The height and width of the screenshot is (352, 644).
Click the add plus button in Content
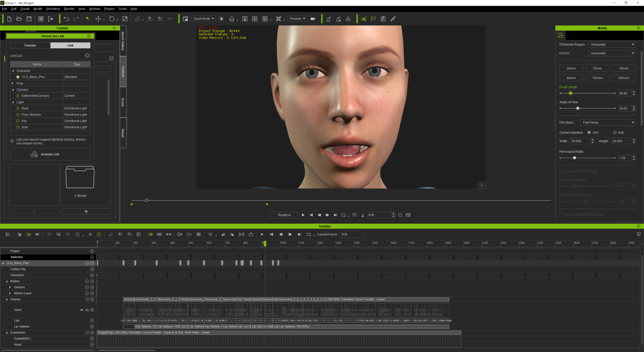(86, 211)
